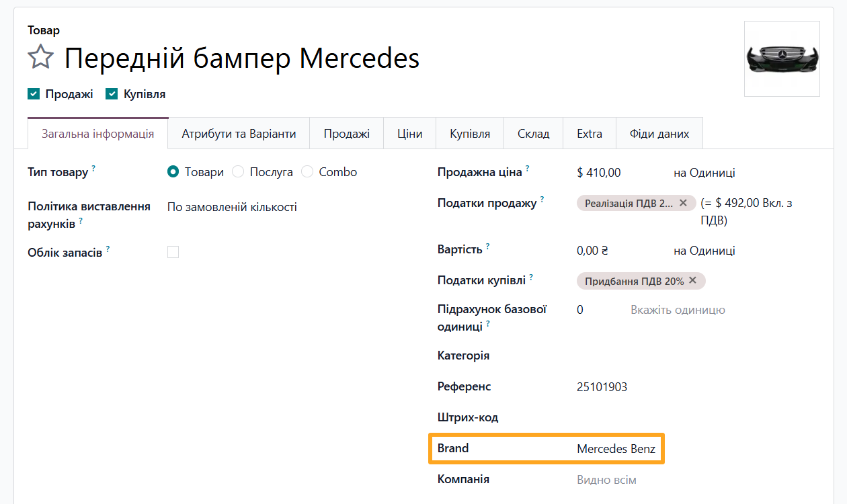The image size is (847, 504).
Task: Show help for Підрахунок базової одиниці
Action: click(x=488, y=323)
